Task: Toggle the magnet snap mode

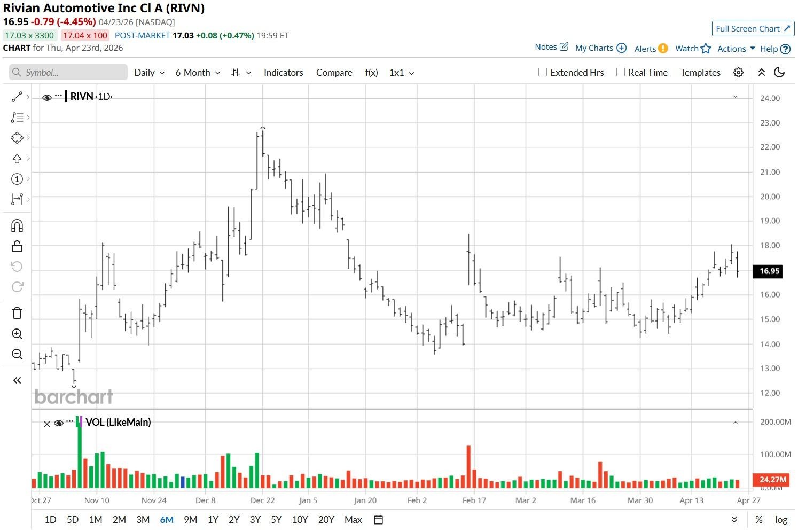Action: coord(17,225)
